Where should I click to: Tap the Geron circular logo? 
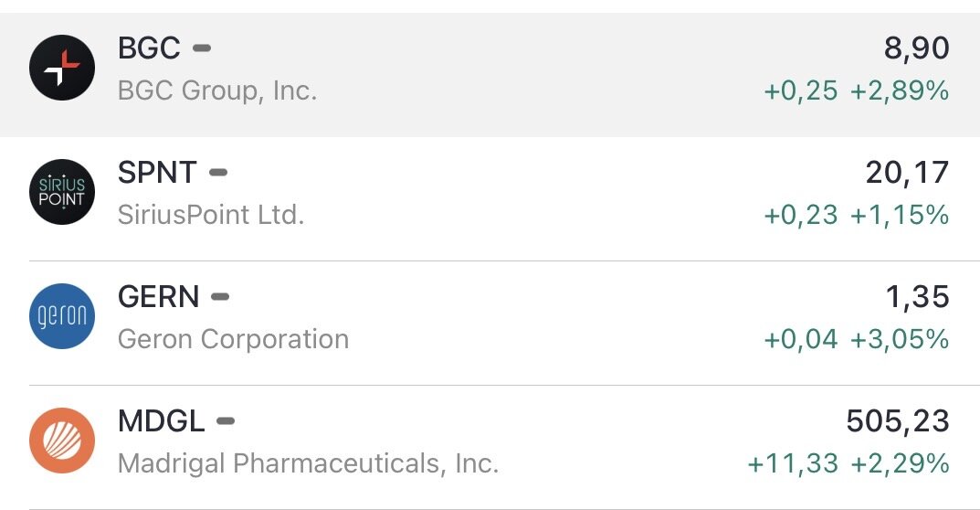62,316
